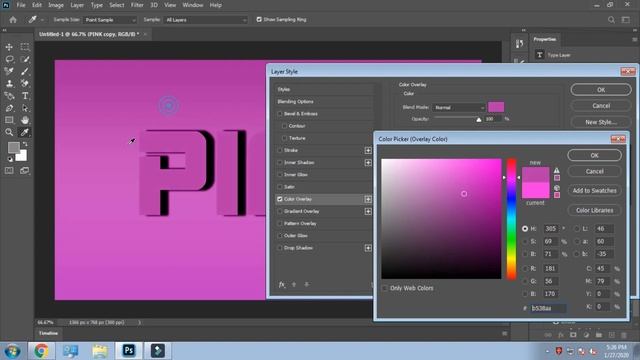Screen dimensions: 640x360
Task: Select the Path Selection arrow tool
Action: click(25, 108)
